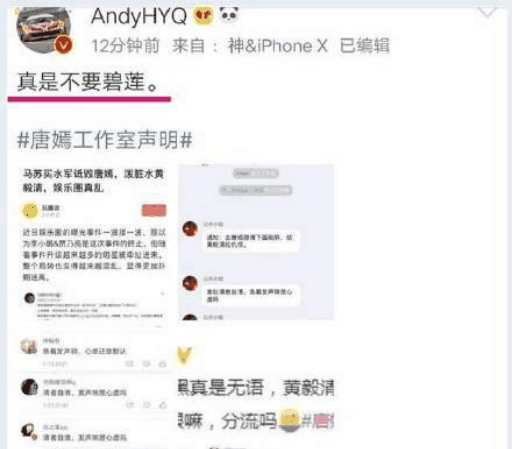This screenshot has height=449, width=513.
Task: Open the 神&iPhone X source link
Action: click(x=278, y=46)
